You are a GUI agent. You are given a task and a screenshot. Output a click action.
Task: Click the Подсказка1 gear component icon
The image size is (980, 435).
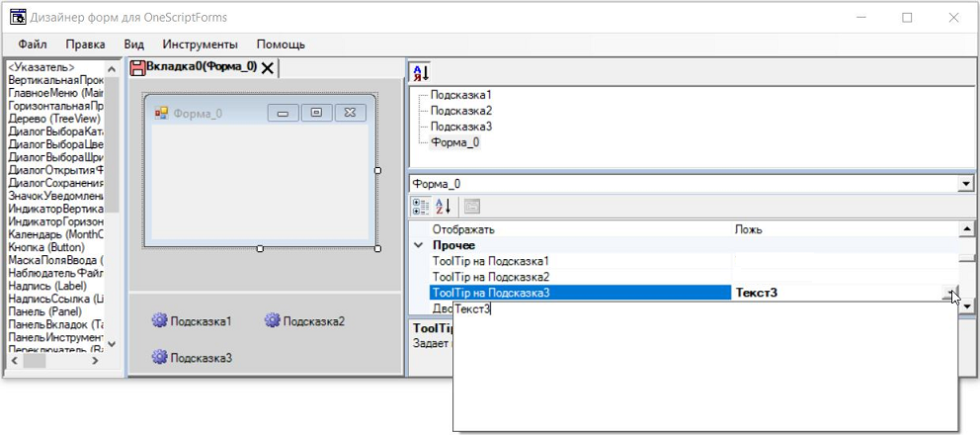(x=158, y=320)
